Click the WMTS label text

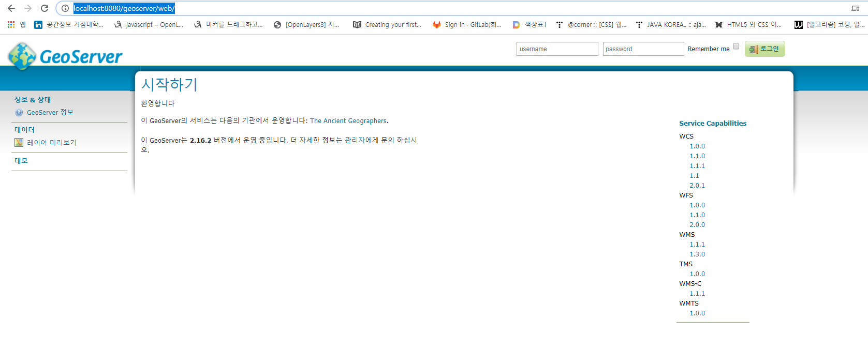tap(689, 304)
